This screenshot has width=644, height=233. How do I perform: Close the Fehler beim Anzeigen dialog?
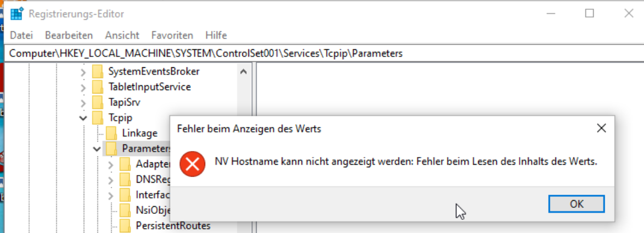coord(601,129)
